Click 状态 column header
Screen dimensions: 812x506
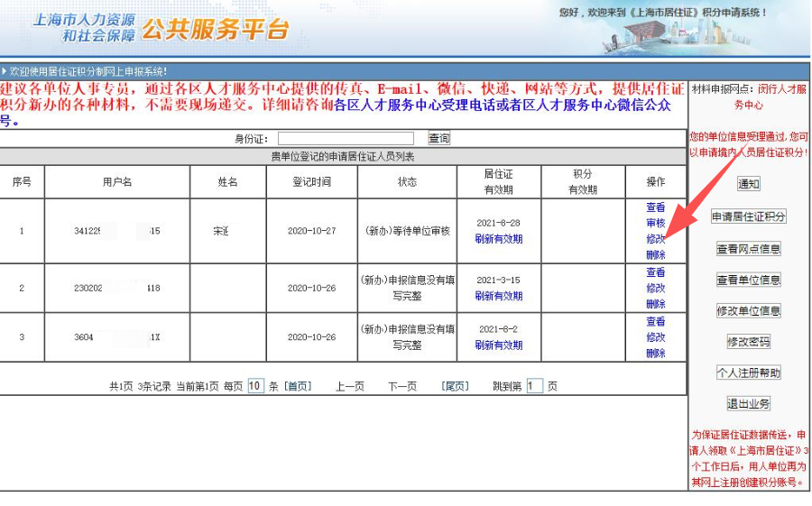[x=407, y=182]
